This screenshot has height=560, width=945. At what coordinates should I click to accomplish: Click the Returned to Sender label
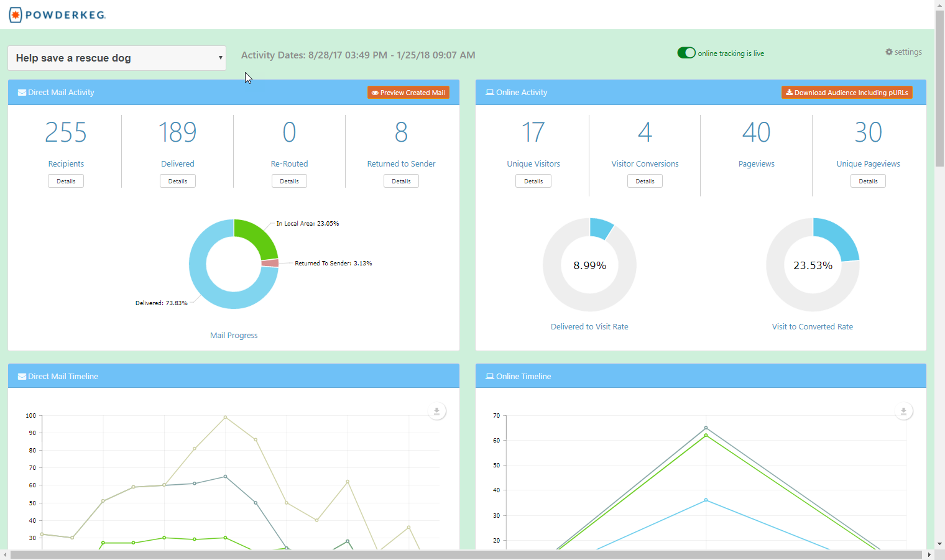tap(401, 163)
